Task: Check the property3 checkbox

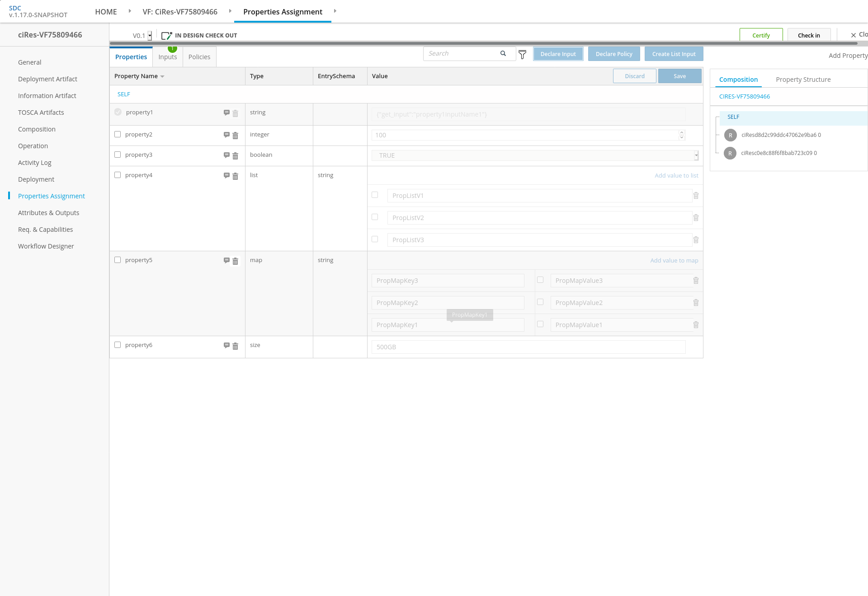Action: (118, 155)
